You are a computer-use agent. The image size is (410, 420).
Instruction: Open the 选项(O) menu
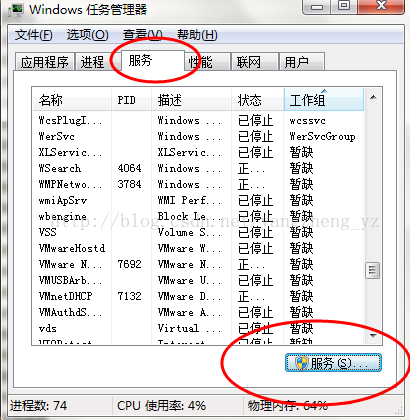87,35
